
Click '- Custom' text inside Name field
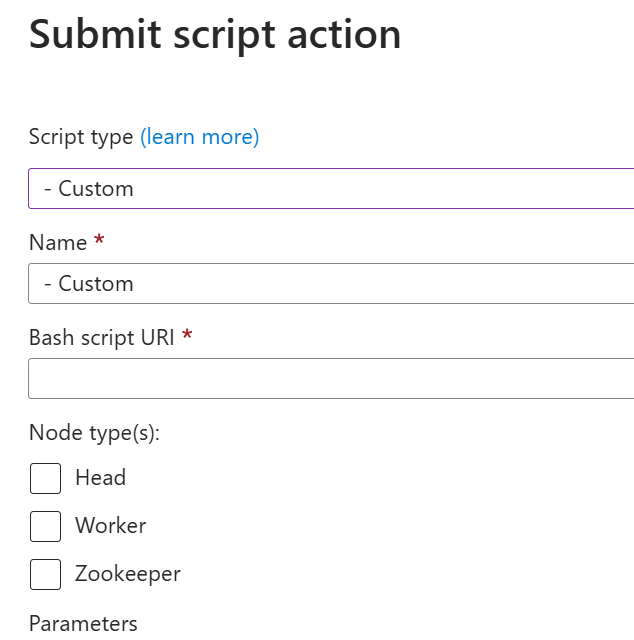click(89, 283)
